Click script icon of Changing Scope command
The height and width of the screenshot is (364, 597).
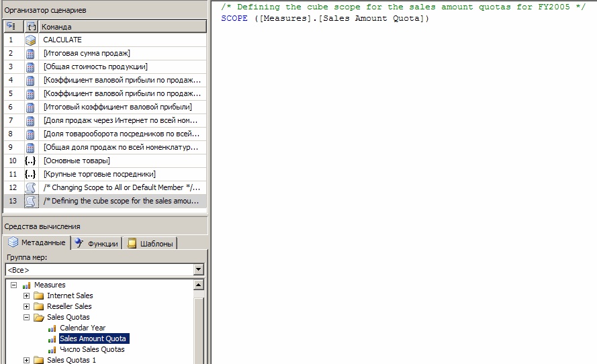click(30, 188)
